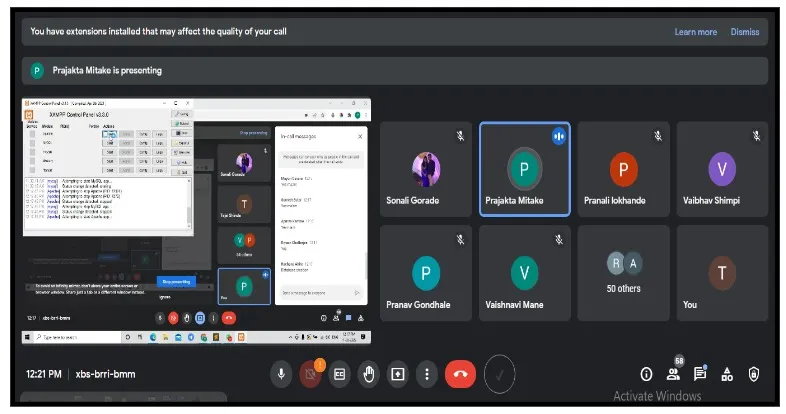Image resolution: width=786 pixels, height=414 pixels.
Task: Click speaking indicator on Prajakta Mitake tile
Action: tap(558, 136)
